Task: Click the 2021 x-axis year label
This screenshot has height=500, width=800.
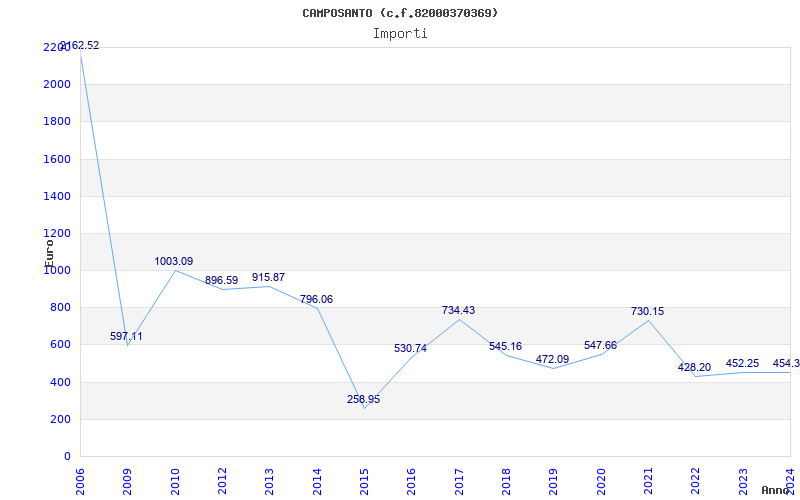Action: pos(648,480)
